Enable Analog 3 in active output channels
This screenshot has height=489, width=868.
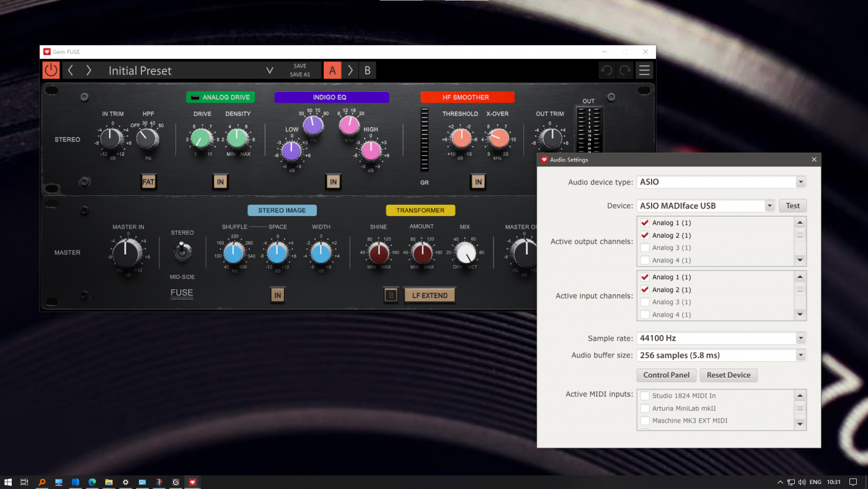645,248
